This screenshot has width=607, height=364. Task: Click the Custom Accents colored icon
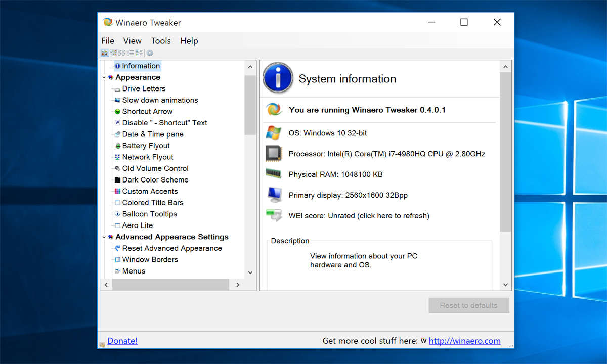pyautogui.click(x=117, y=191)
